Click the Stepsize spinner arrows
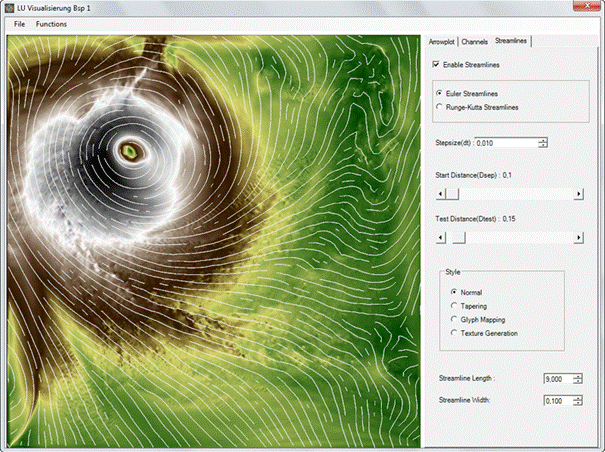 point(542,142)
